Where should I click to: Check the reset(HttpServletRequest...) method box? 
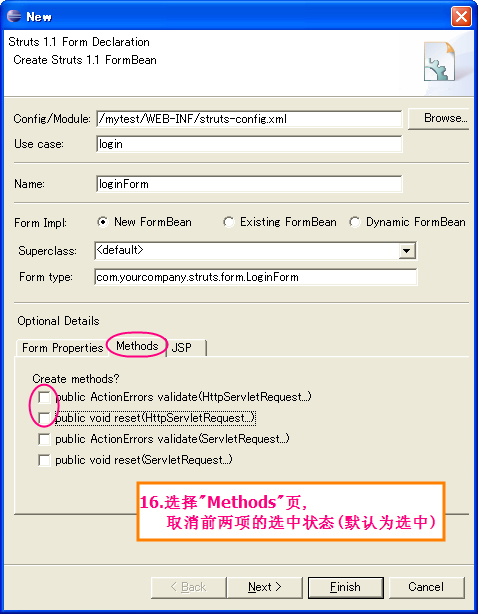tap(44, 418)
